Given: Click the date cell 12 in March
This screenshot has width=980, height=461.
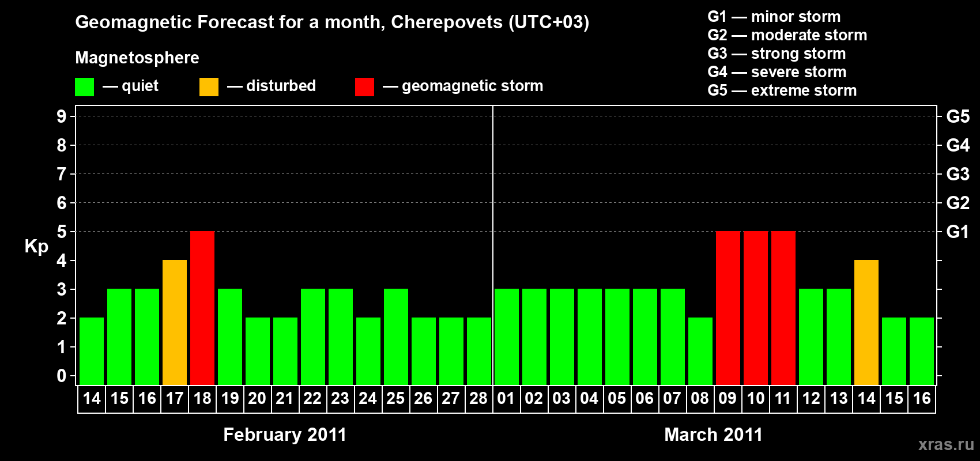Looking at the screenshot, I should (811, 399).
